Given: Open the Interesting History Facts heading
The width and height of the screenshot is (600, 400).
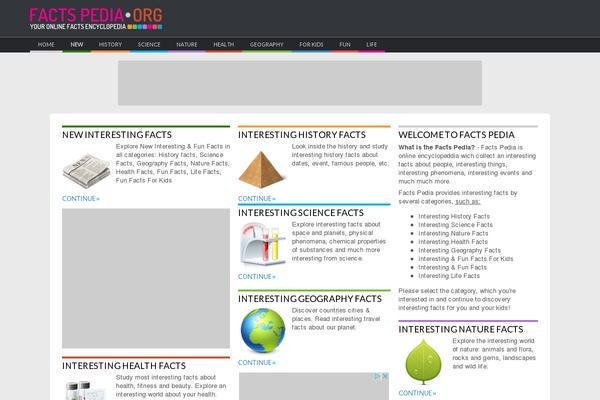Looking at the screenshot, I should tap(302, 135).
